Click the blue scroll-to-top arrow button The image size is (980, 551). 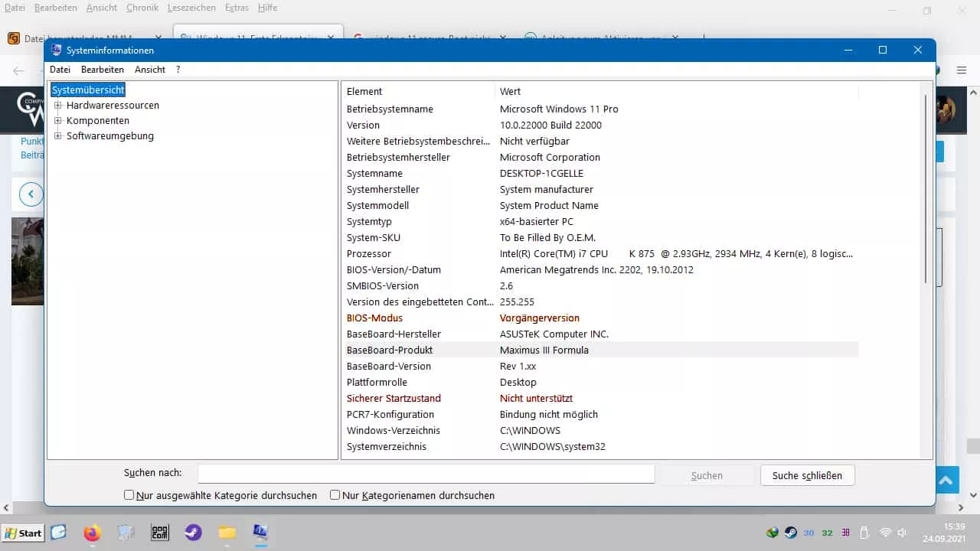[946, 480]
